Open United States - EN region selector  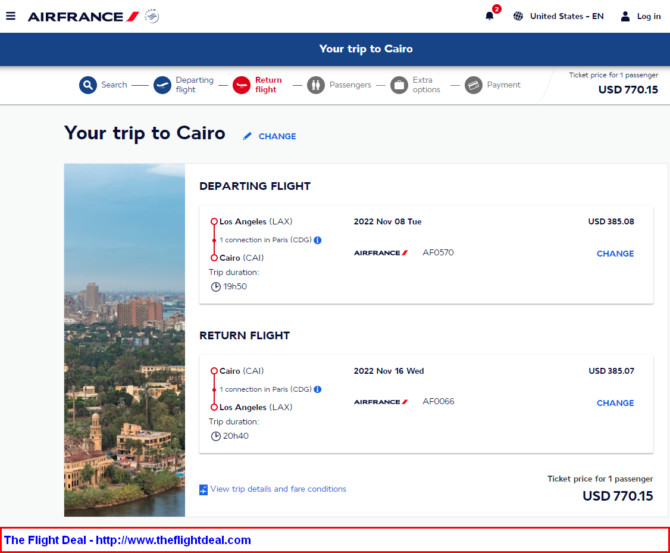pos(567,16)
